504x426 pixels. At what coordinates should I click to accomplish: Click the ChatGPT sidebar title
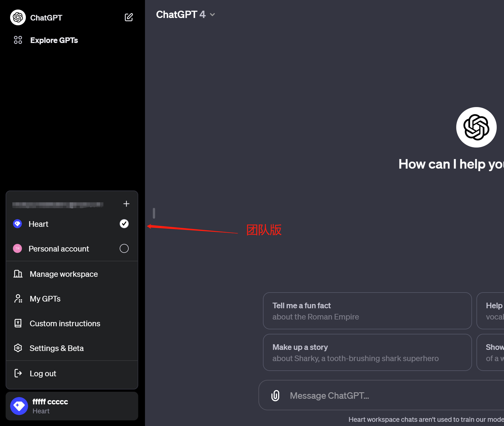tap(46, 18)
